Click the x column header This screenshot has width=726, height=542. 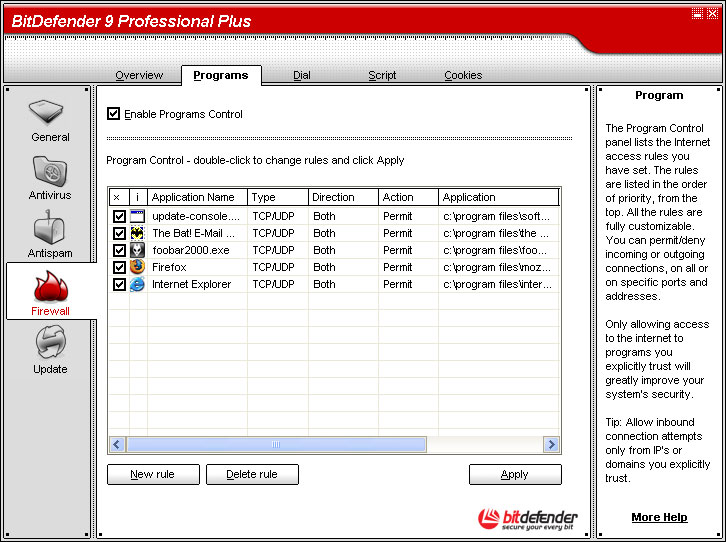[119, 197]
